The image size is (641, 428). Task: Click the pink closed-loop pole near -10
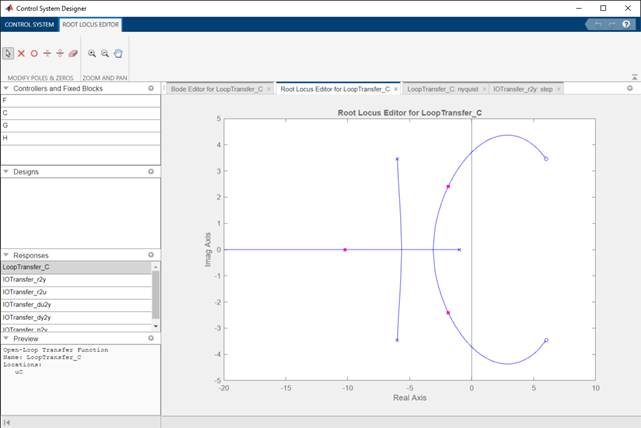345,250
